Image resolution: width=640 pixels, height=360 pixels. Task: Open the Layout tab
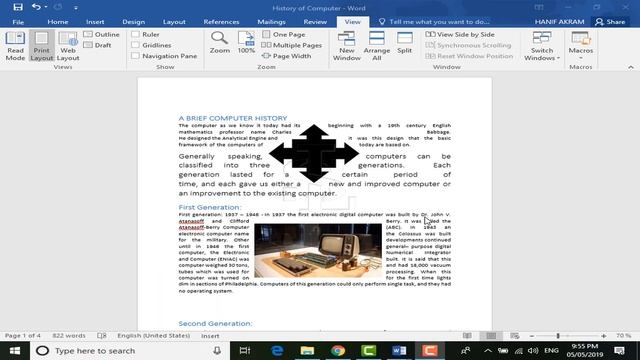tap(174, 22)
